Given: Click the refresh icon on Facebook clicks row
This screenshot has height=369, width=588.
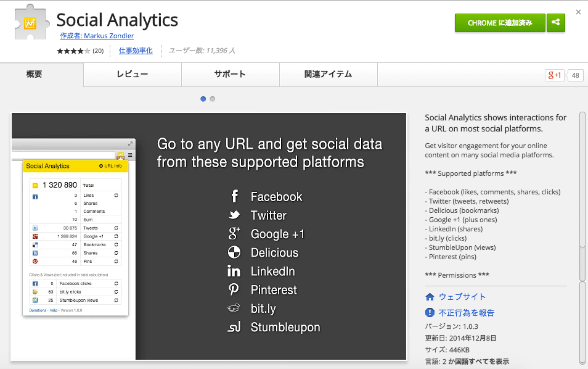Looking at the screenshot, I should (x=116, y=283).
